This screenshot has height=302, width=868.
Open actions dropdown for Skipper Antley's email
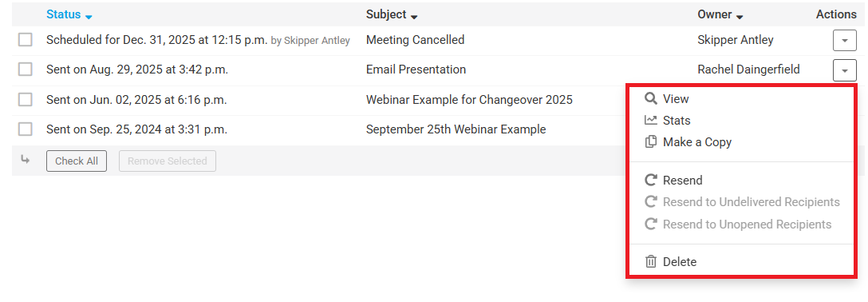point(844,41)
